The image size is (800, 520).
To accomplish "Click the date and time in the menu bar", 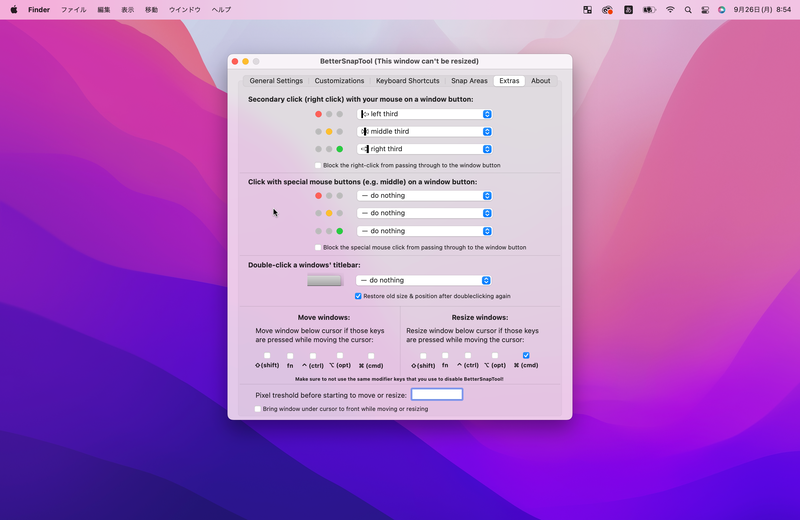I will coord(762,10).
